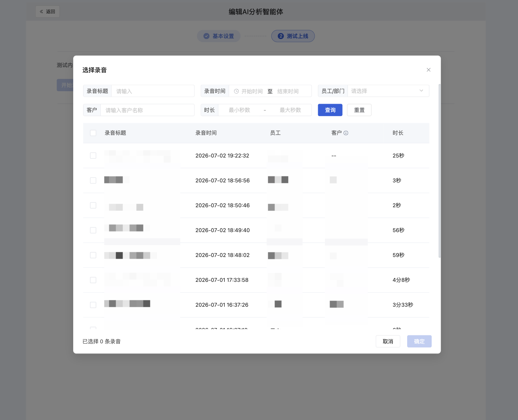This screenshot has height=420, width=518.
Task: Click the 查询 button
Action: coord(330,110)
